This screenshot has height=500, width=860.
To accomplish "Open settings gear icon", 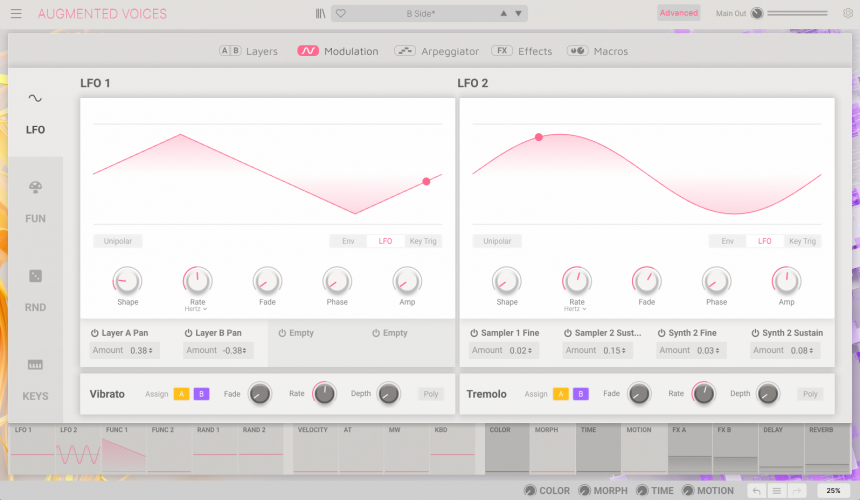I will click(847, 13).
